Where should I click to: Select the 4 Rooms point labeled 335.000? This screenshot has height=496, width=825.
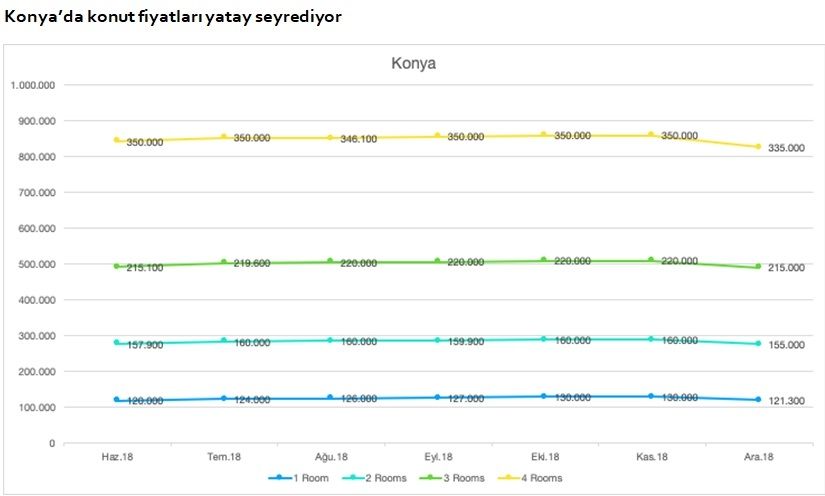[757, 147]
